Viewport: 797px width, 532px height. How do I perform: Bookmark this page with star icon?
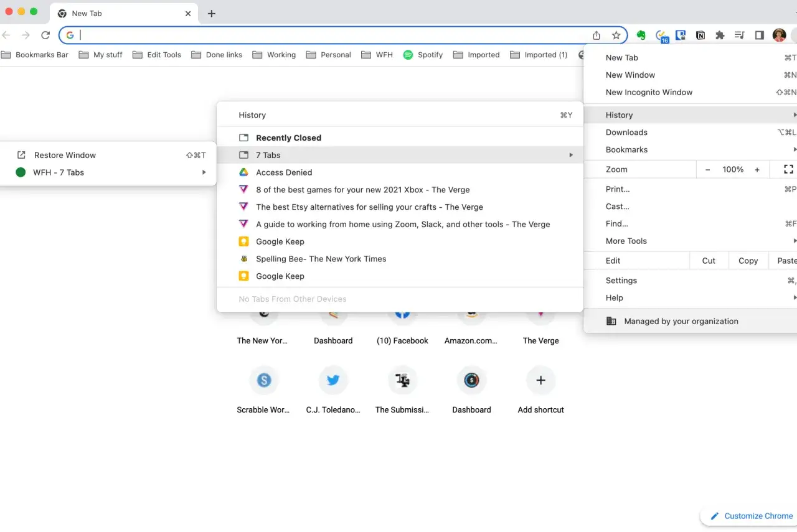tap(616, 35)
